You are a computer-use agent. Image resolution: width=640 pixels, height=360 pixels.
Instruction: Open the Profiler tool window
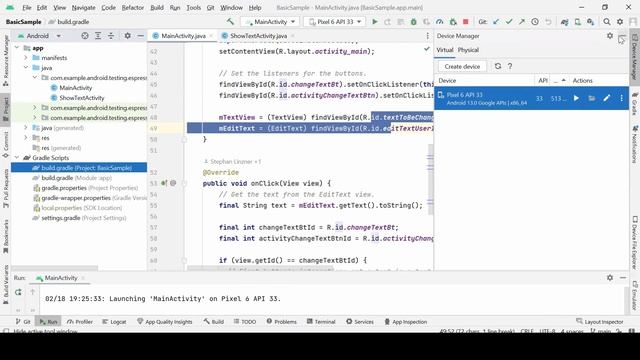click(x=80, y=322)
